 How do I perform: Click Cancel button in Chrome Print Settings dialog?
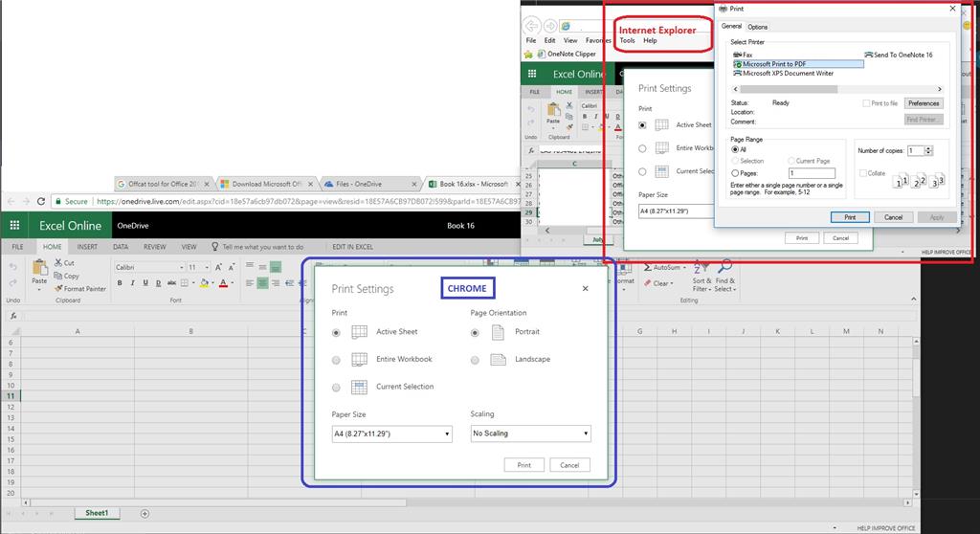569,465
